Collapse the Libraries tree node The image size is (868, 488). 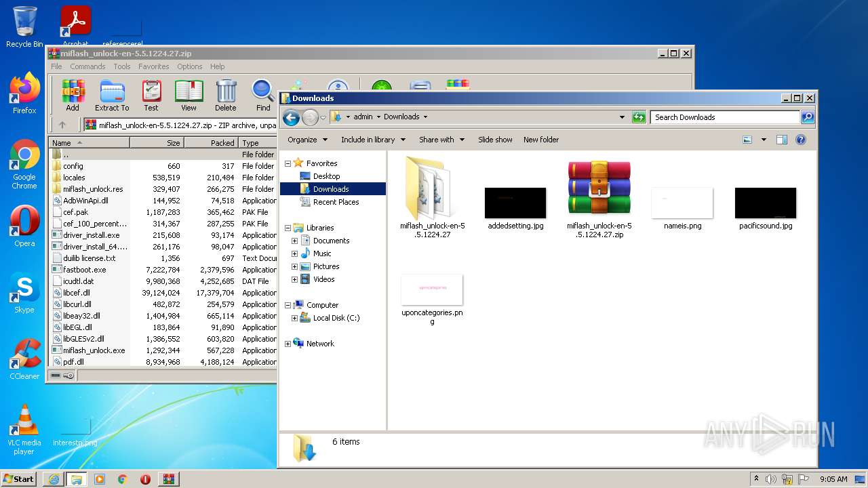[288, 228]
